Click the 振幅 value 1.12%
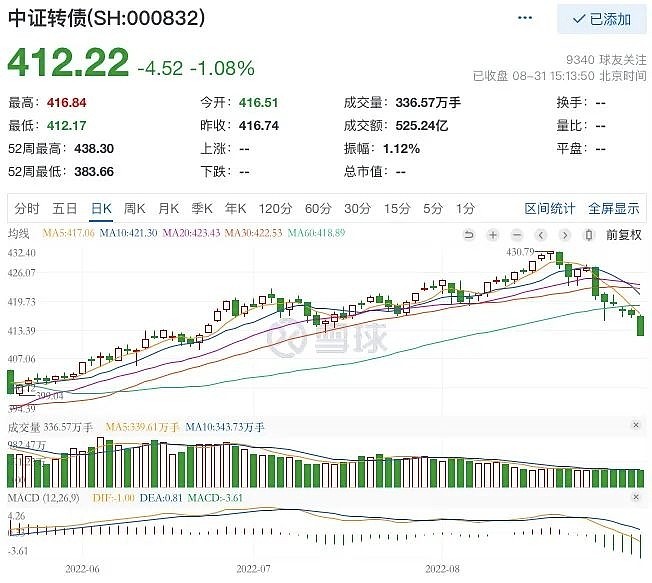The height and width of the screenshot is (583, 652). click(x=401, y=148)
